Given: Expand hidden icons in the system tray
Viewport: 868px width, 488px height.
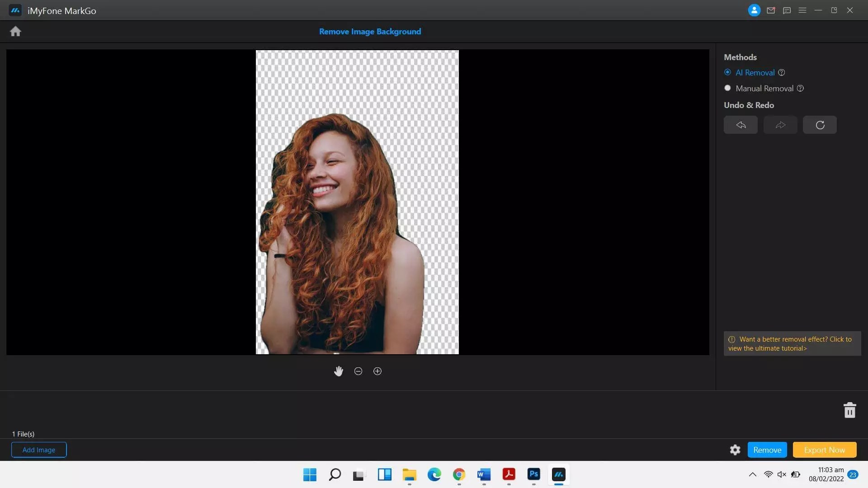Looking at the screenshot, I should pyautogui.click(x=753, y=474).
